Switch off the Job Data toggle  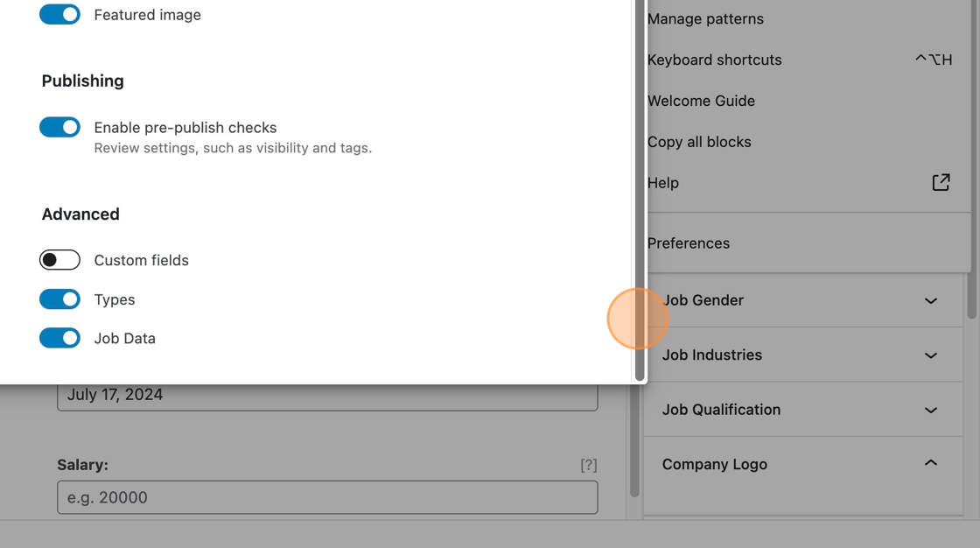point(60,338)
